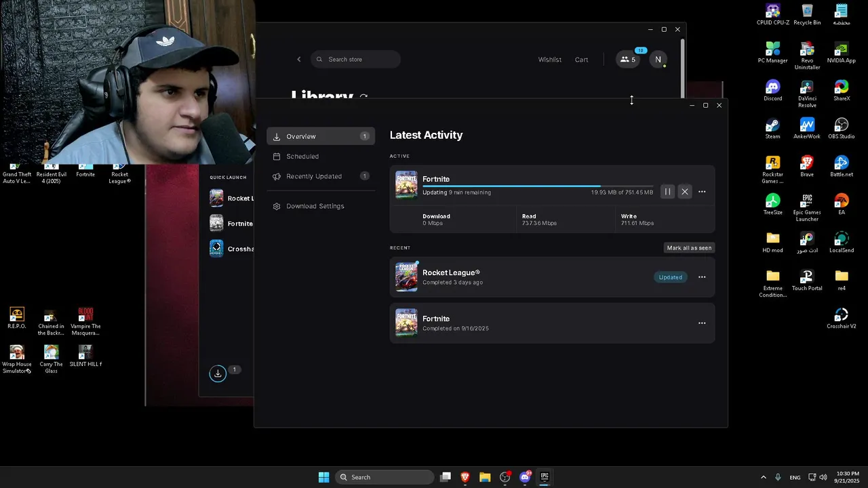The width and height of the screenshot is (868, 488).
Task: Click completed Fortnite thumbnail in Recent
Action: 406,323
